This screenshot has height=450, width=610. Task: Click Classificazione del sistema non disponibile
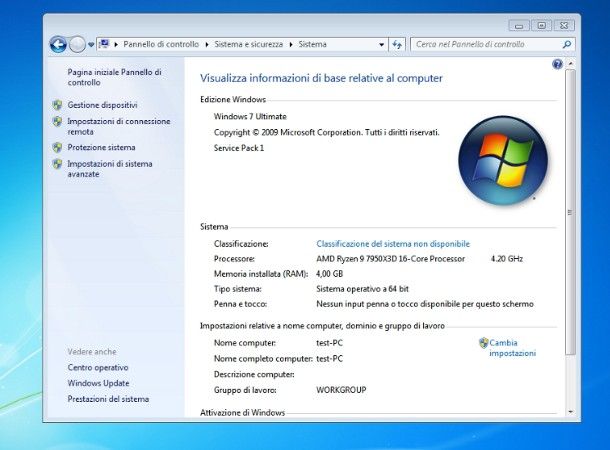[x=393, y=244]
